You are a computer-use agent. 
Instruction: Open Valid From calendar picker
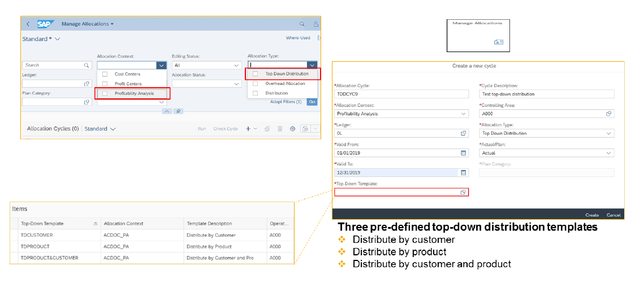coord(463,153)
